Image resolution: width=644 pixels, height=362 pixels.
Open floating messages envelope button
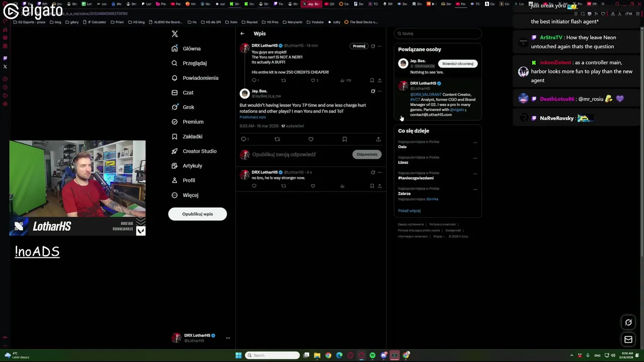(x=628, y=339)
